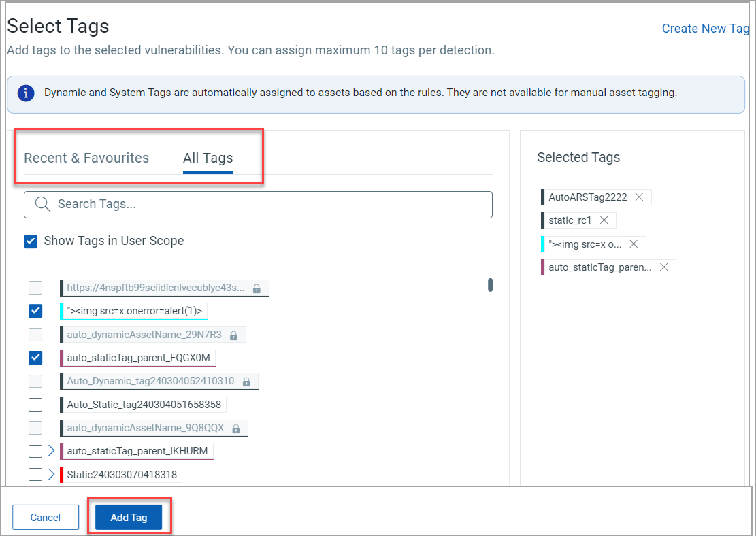This screenshot has width=756, height=536.
Task: Click the lock icon on the https tag
Action: point(257,287)
